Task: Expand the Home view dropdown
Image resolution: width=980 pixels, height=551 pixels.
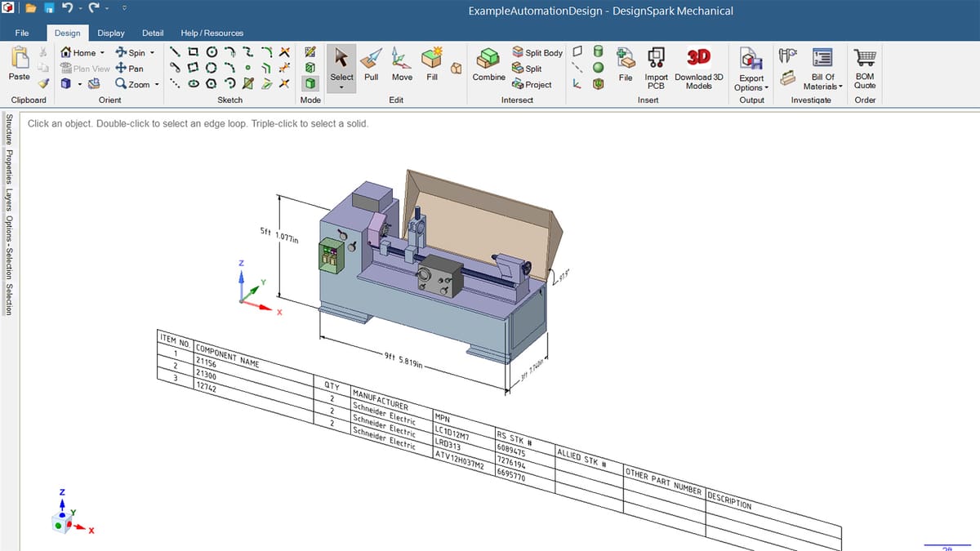Action: point(102,53)
